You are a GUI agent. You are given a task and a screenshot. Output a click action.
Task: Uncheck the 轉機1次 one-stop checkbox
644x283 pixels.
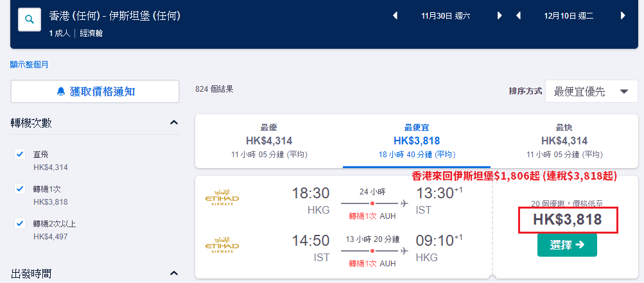(20, 189)
